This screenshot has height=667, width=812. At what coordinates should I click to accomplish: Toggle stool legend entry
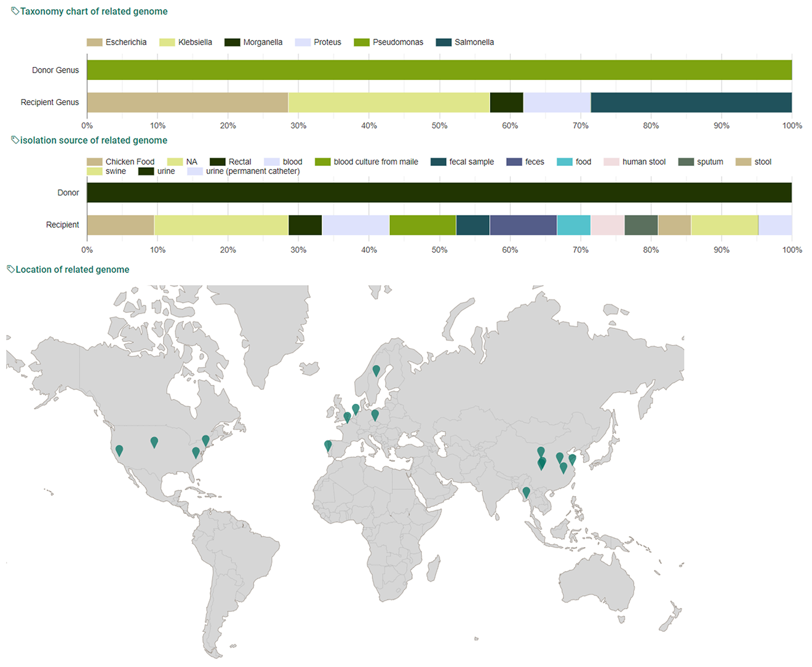[754, 162]
